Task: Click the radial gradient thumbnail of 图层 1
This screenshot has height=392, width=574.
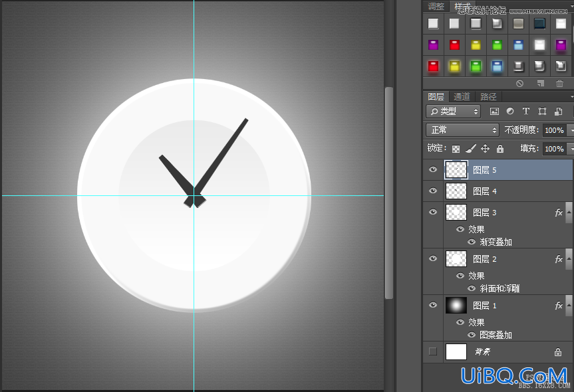Action: 456,306
